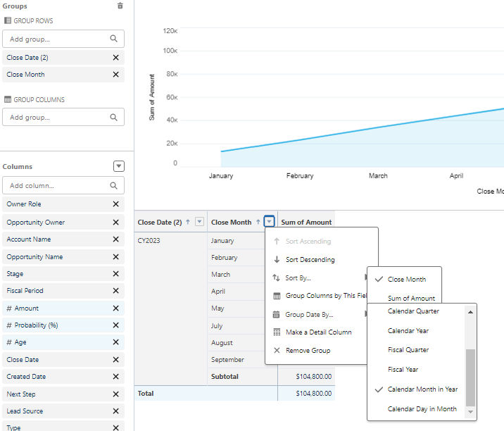
Task: Open Close Date (2) column header dropdown
Action: pyautogui.click(x=199, y=222)
